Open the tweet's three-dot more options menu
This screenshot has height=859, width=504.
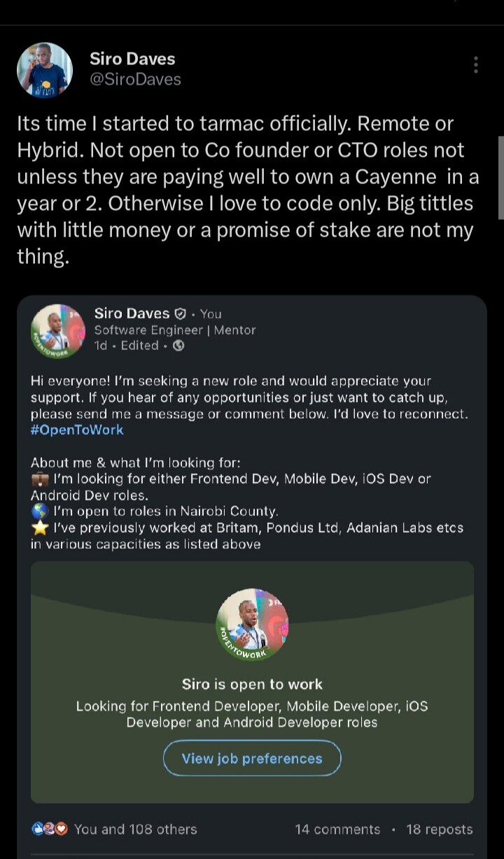tap(476, 65)
